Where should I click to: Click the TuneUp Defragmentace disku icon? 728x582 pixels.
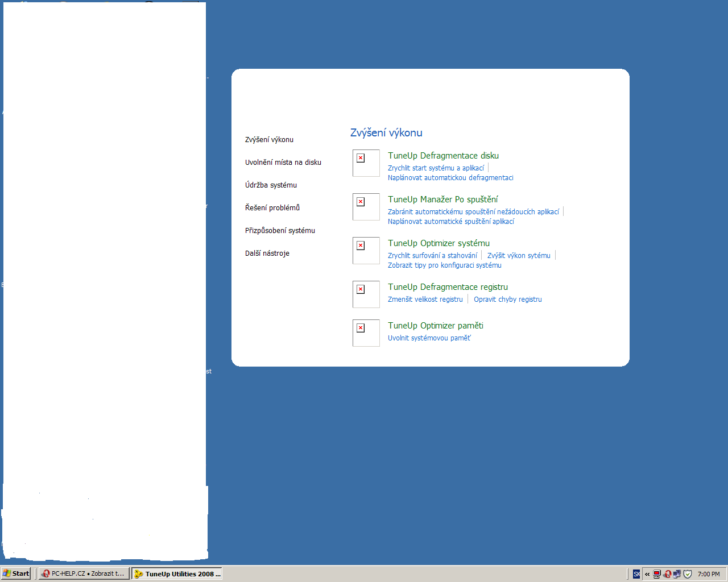366,163
